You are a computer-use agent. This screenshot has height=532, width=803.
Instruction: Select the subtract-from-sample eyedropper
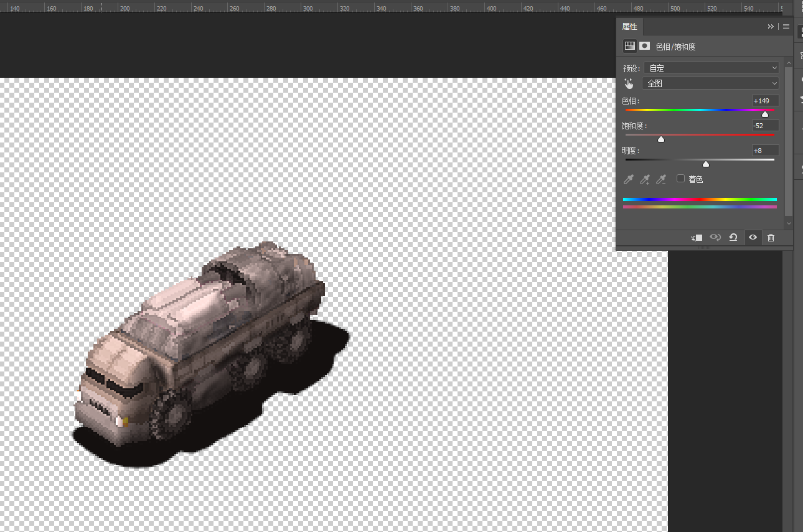(662, 179)
